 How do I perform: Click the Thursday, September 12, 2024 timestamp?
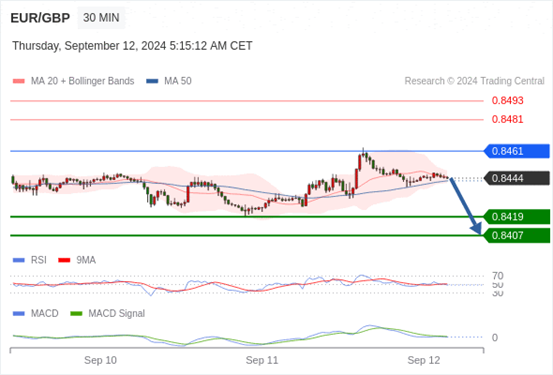pyautogui.click(x=132, y=46)
